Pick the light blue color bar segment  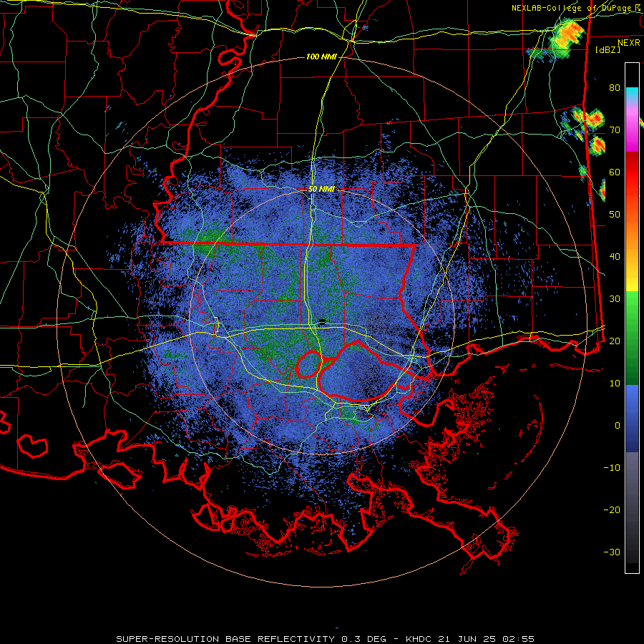point(632,399)
